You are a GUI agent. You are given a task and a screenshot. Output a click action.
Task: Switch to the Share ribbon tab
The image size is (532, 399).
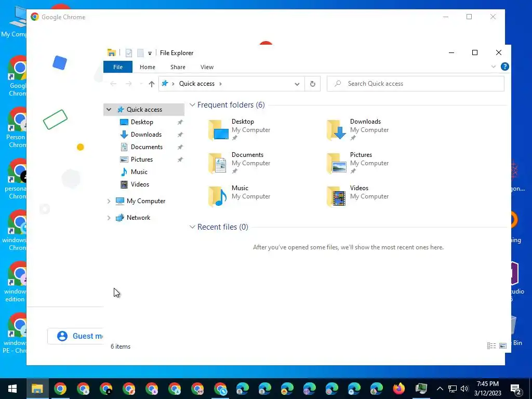[x=178, y=67]
